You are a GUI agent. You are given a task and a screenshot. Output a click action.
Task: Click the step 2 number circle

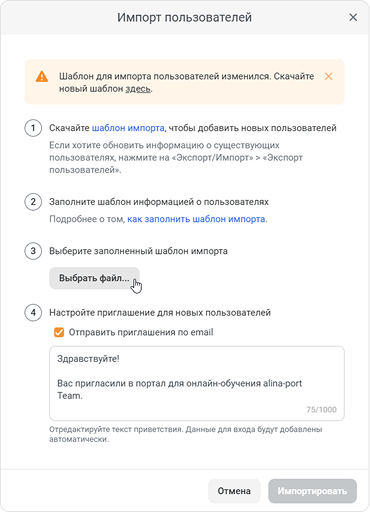coord(33,202)
